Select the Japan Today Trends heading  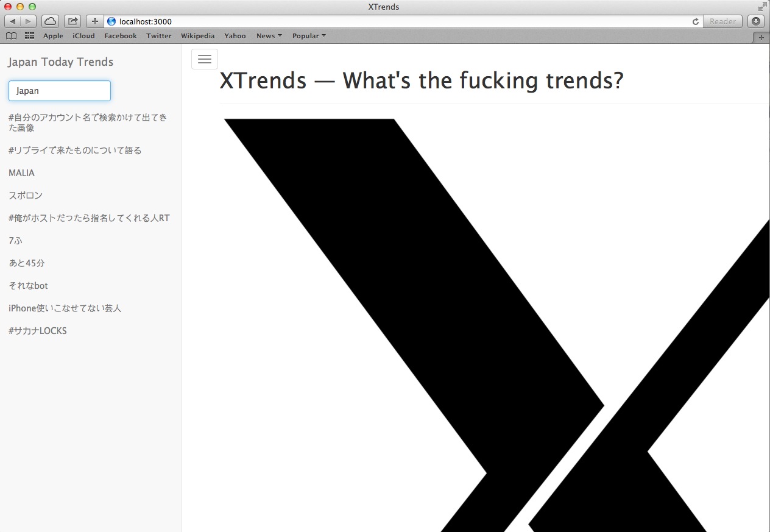(61, 62)
